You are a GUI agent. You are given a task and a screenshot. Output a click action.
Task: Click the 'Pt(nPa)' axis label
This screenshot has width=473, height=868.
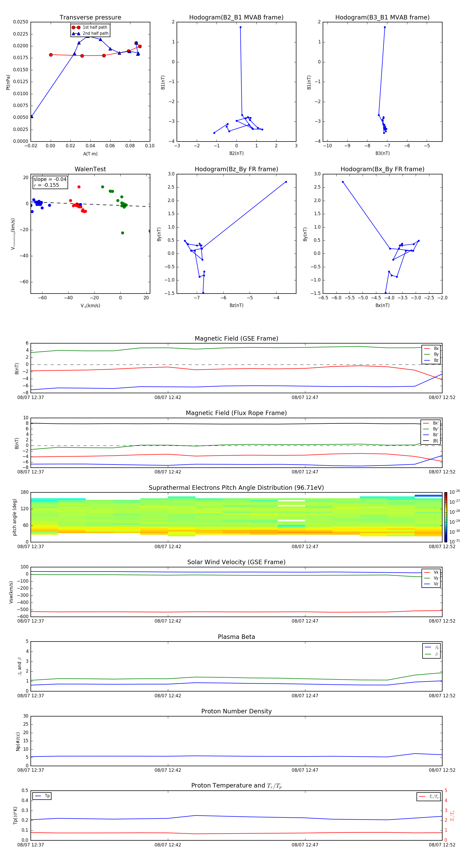(x=8, y=82)
